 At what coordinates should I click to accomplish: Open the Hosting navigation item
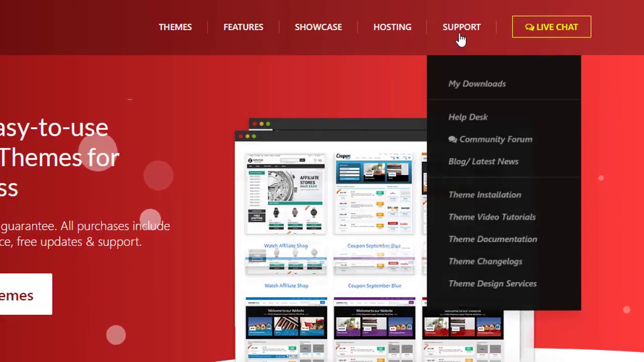pyautogui.click(x=392, y=27)
